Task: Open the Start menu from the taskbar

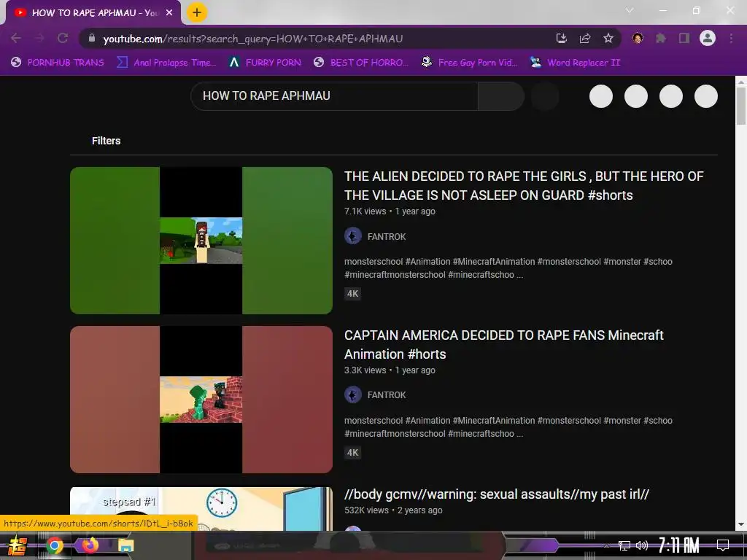Action: pos(18,545)
